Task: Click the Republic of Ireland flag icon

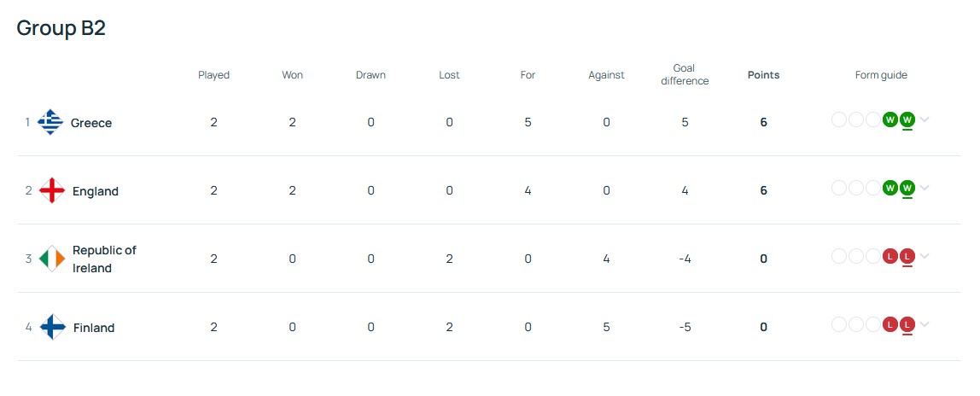Action: 52,259
